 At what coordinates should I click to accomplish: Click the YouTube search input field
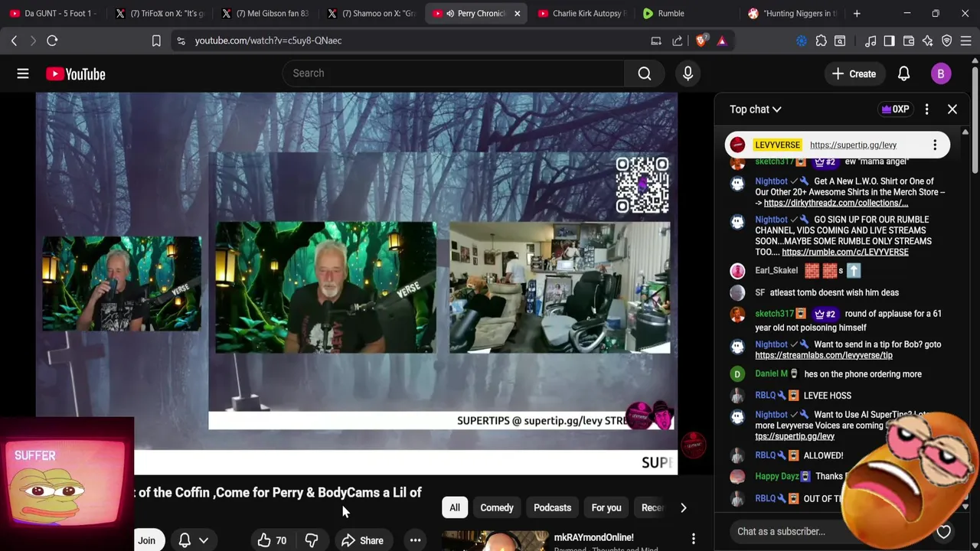pyautogui.click(x=453, y=73)
